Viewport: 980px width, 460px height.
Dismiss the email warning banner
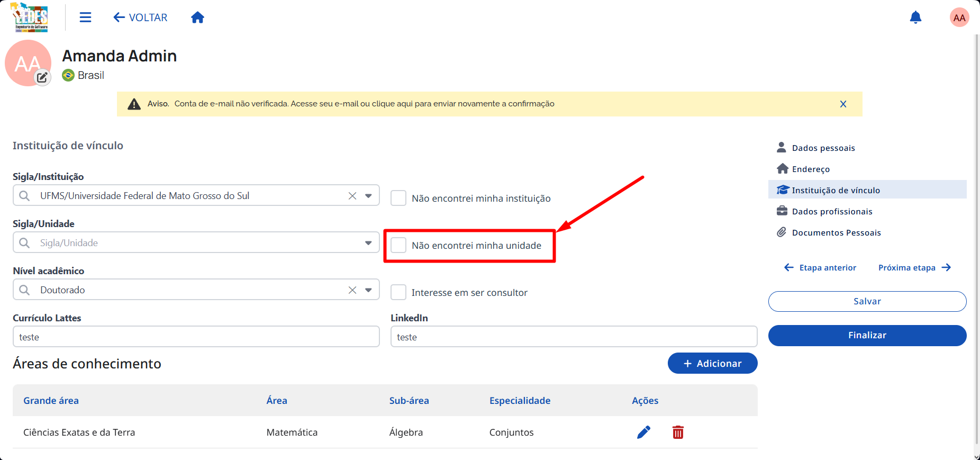[x=843, y=104]
